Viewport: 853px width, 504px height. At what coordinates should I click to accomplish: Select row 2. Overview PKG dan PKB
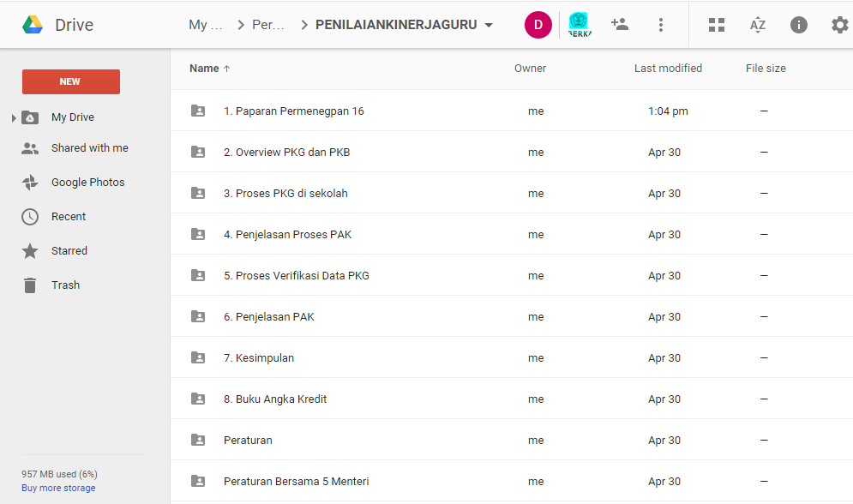(x=511, y=153)
